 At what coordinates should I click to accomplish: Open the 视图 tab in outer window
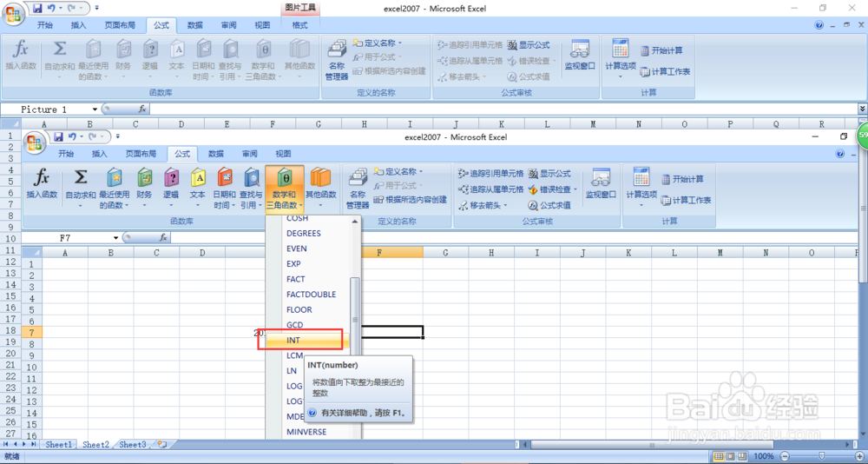pyautogui.click(x=262, y=25)
